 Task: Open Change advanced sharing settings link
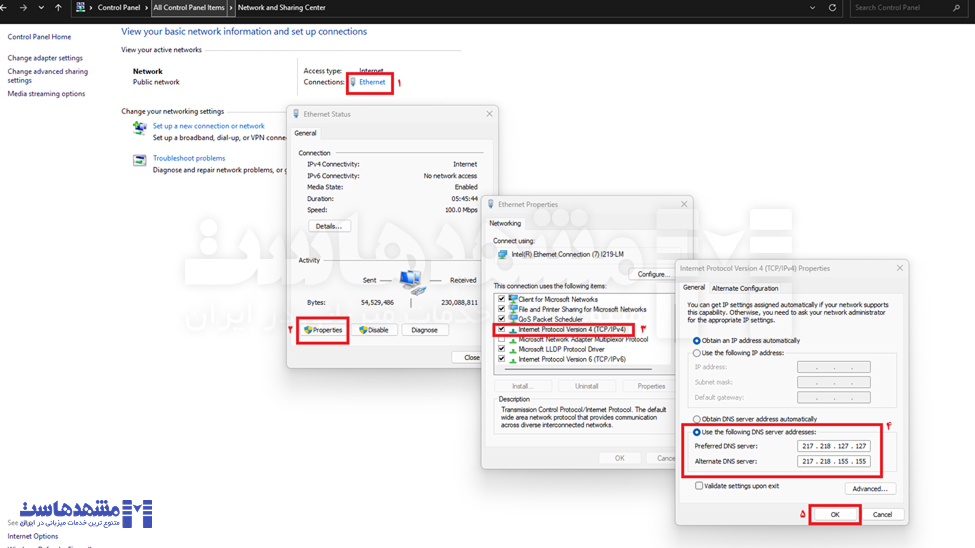point(48,76)
